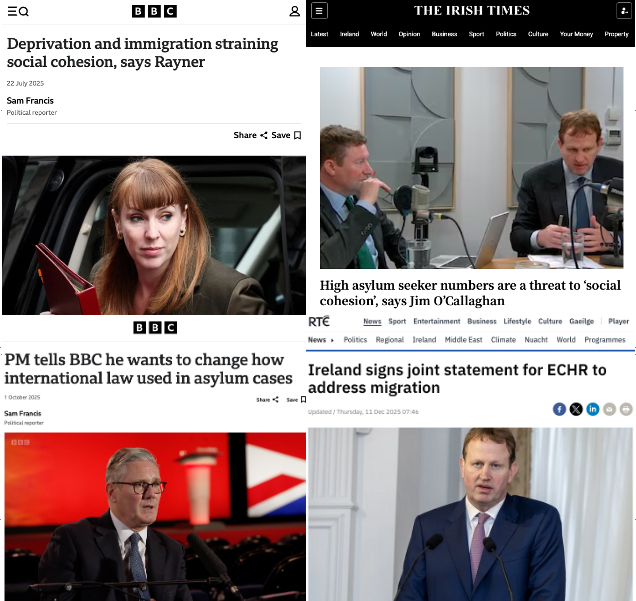Click the bookmark Save icon on Rayner article
Image resolution: width=636 pixels, height=601 pixels.
(x=297, y=135)
